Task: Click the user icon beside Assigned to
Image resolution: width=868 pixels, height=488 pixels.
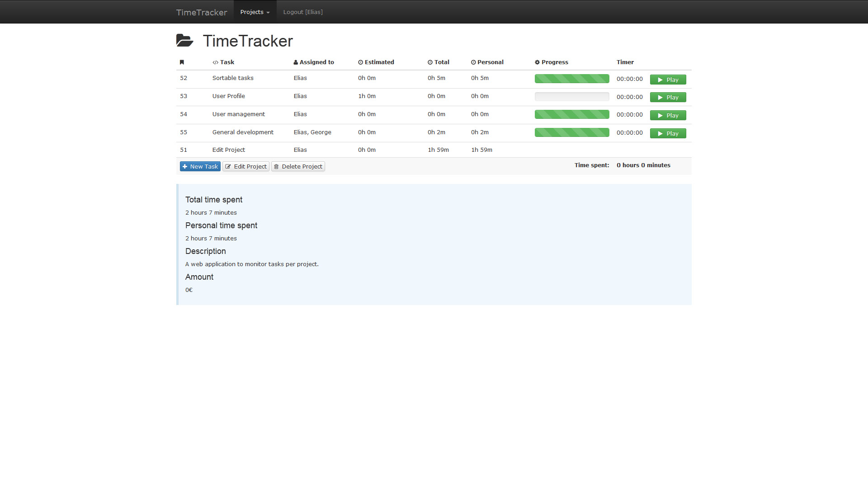Action: click(x=296, y=62)
